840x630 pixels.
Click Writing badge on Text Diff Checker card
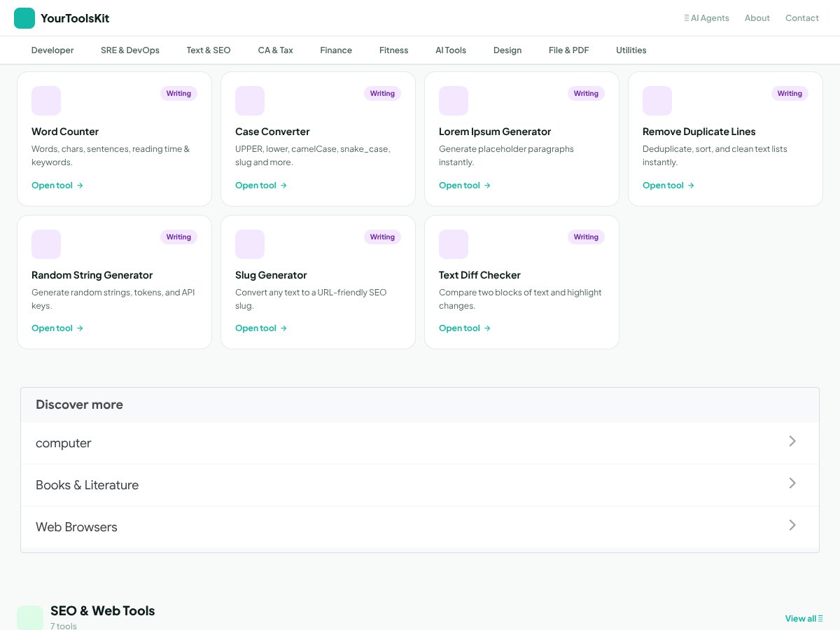[586, 237]
